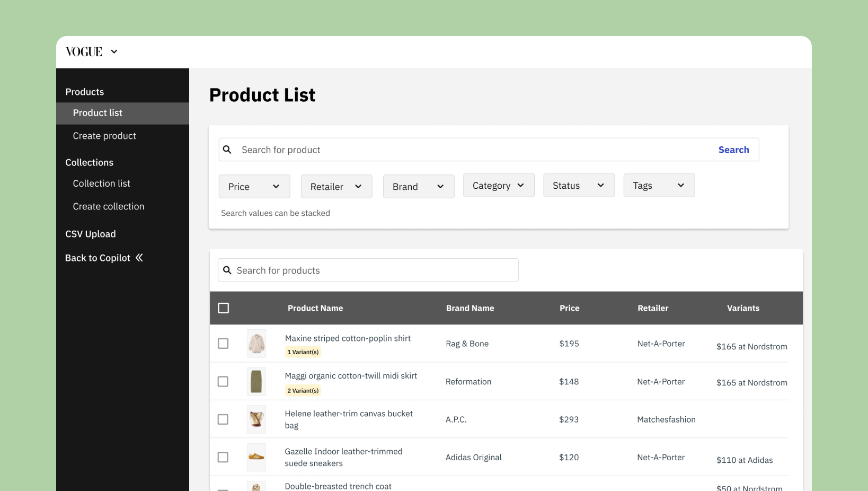This screenshot has height=491, width=868.
Task: Click the magnifier icon in table search field
Action: coord(227,270)
